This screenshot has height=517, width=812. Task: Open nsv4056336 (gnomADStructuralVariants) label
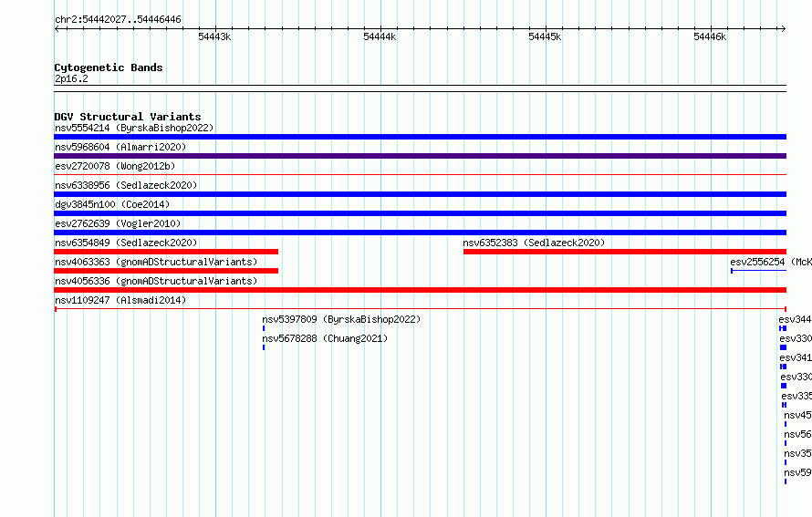[x=156, y=281]
